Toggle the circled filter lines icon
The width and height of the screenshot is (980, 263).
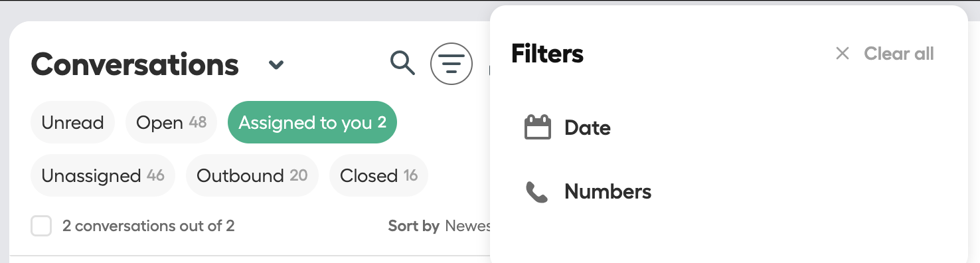[451, 64]
